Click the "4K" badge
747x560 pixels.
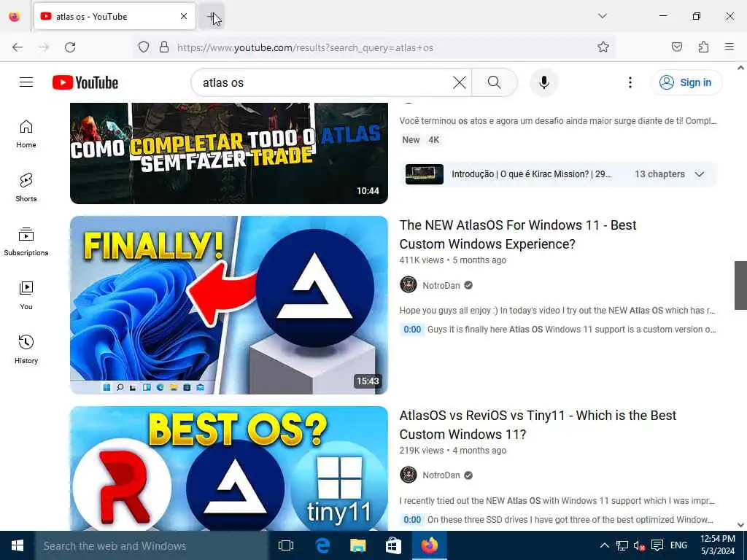[x=433, y=140]
